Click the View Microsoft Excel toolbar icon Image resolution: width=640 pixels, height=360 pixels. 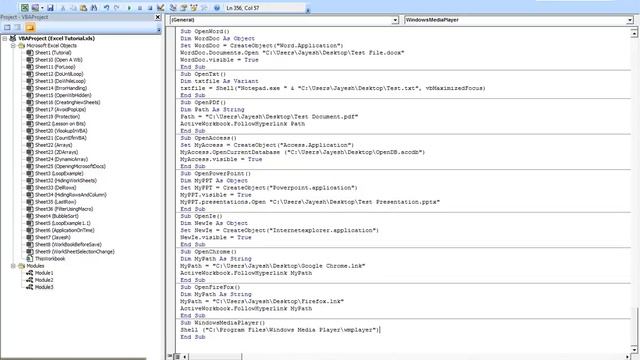coord(24,8)
